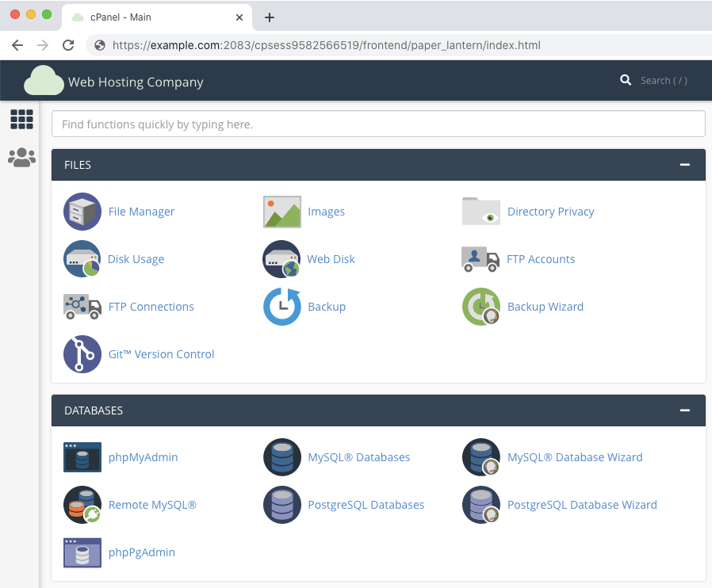The image size is (712, 588).
Task: Click the Remote MySQL icon
Action: pyautogui.click(x=82, y=505)
